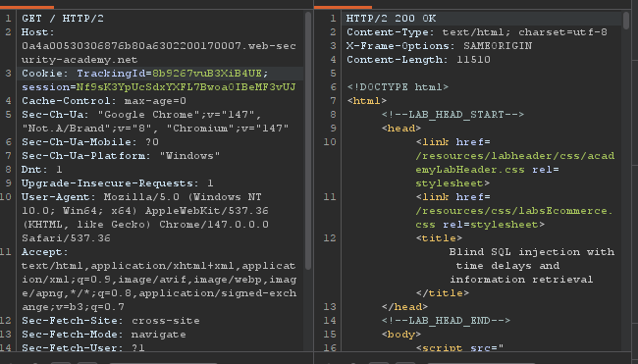Viewport: 638px width, 364px height.
Task: Click the 'Cookie:' header name
Action: (45, 74)
